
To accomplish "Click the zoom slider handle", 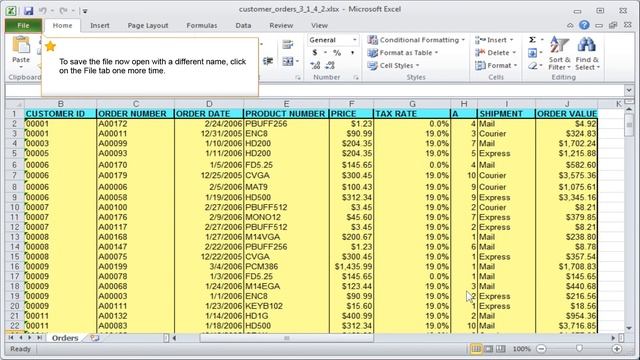I will pyautogui.click(x=579, y=349).
